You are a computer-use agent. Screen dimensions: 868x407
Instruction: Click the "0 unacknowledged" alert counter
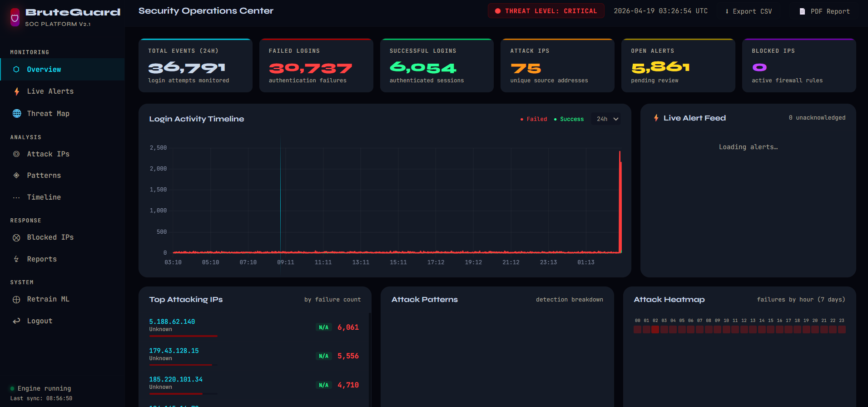[x=817, y=118]
